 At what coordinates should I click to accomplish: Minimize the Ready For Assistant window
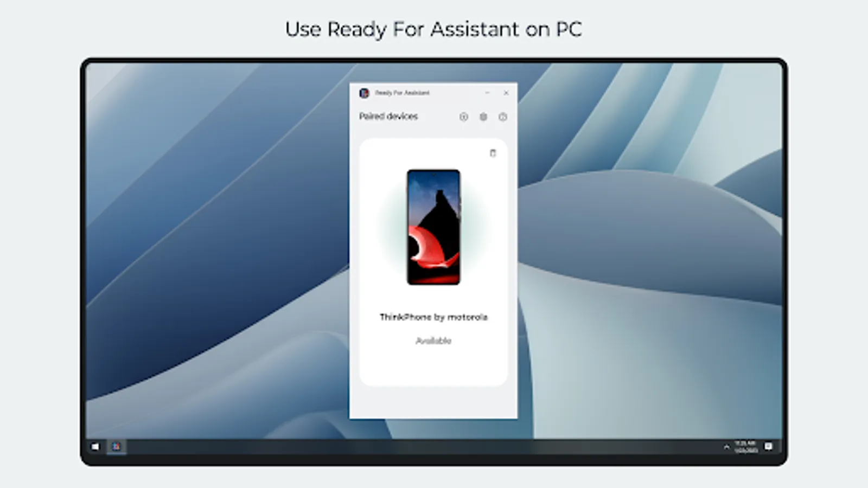[487, 93]
